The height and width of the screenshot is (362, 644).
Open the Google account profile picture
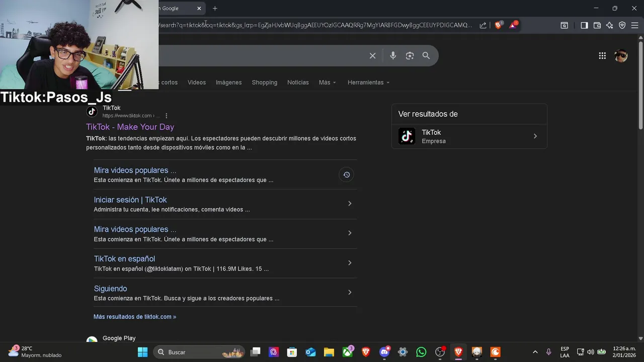[621, 56]
